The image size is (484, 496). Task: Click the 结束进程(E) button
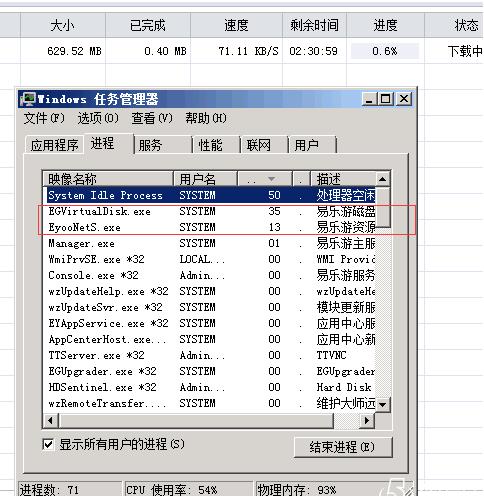point(343,447)
